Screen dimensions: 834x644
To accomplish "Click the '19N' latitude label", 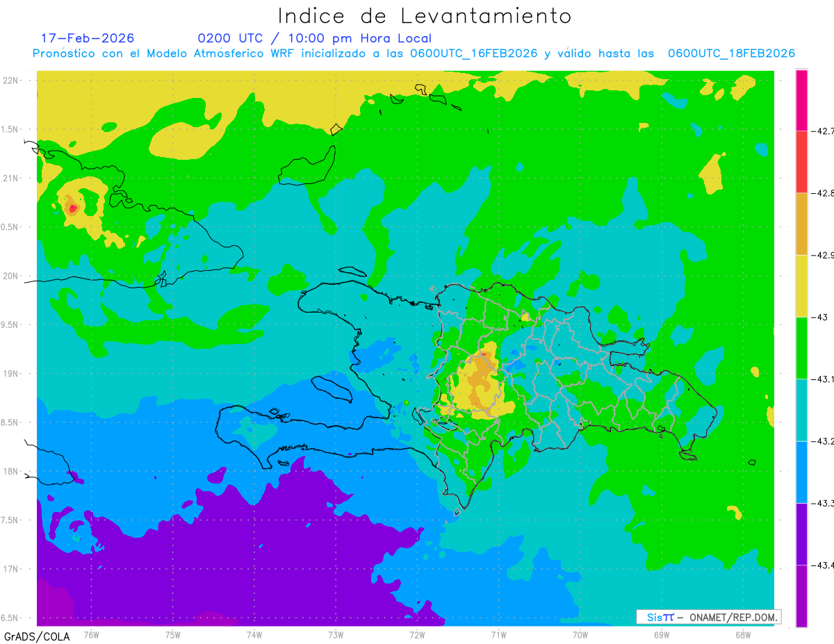I will click(x=10, y=374).
